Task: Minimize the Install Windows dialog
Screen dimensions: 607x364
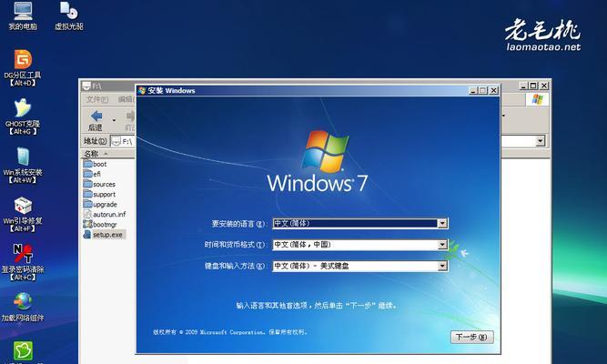Action: pyautogui.click(x=472, y=91)
